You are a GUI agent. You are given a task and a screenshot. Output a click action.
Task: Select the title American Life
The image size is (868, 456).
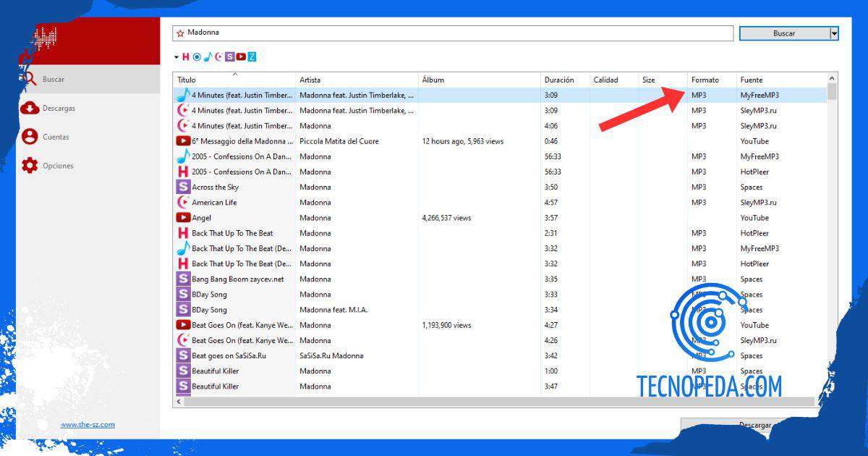pos(214,203)
